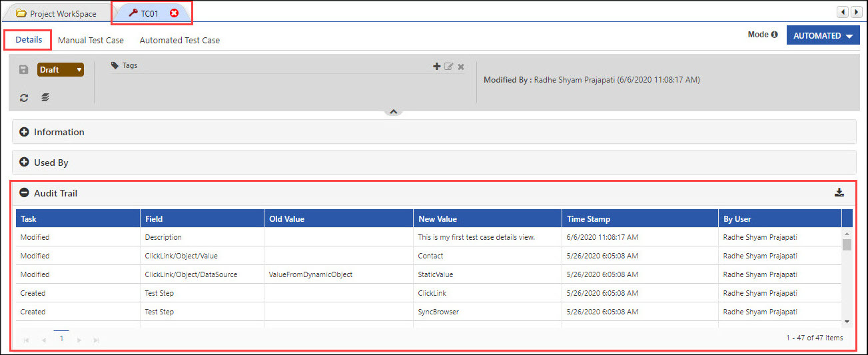This screenshot has height=355, width=868.
Task: Add a new tag with the plus icon
Action: click(436, 66)
